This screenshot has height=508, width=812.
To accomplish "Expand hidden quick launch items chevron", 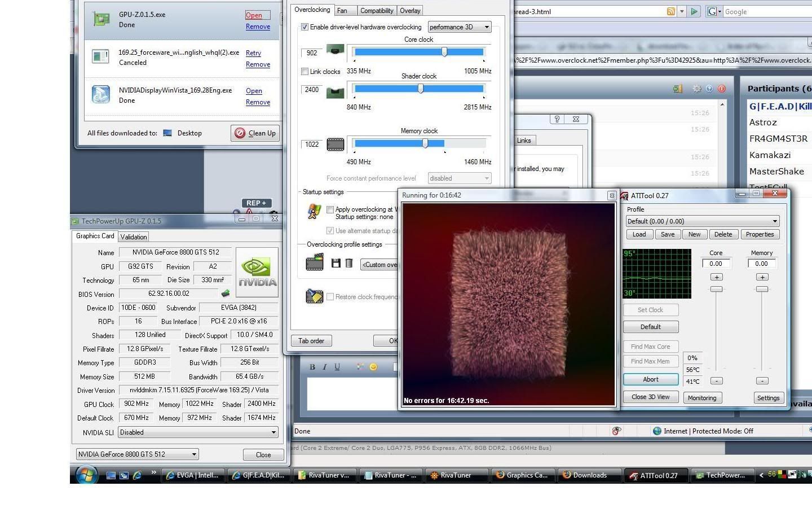I will pyautogui.click(x=153, y=472).
